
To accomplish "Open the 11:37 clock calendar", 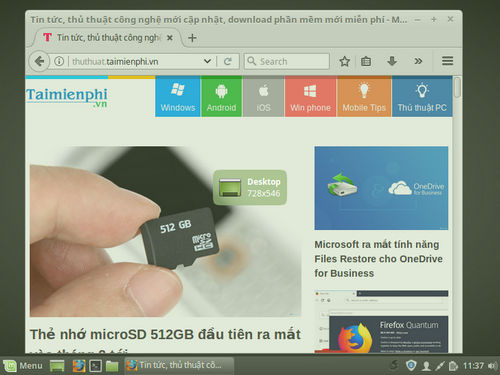I will pyautogui.click(x=473, y=366).
